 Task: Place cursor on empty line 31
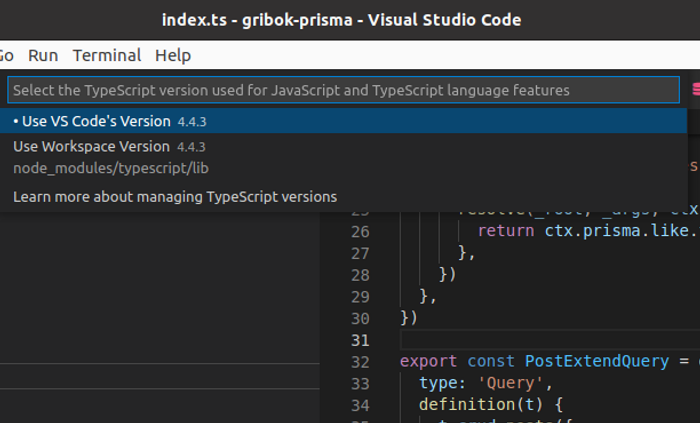pyautogui.click(x=549, y=340)
